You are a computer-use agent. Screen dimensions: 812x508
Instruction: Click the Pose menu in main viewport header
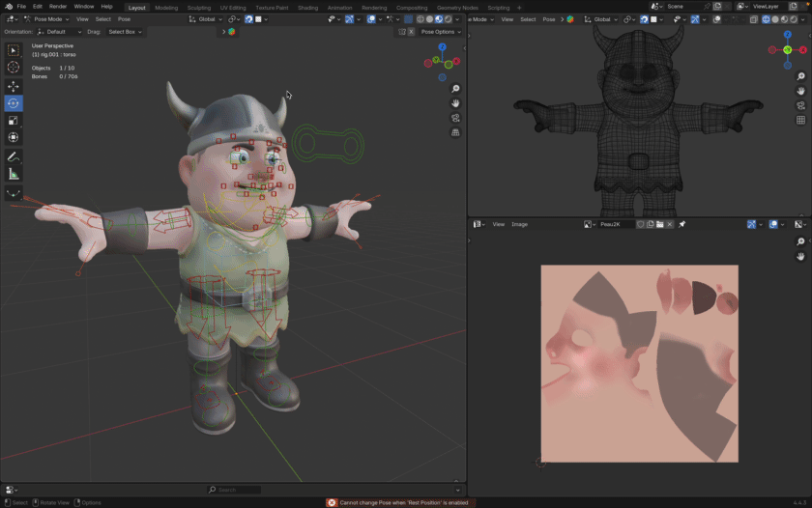click(x=124, y=19)
